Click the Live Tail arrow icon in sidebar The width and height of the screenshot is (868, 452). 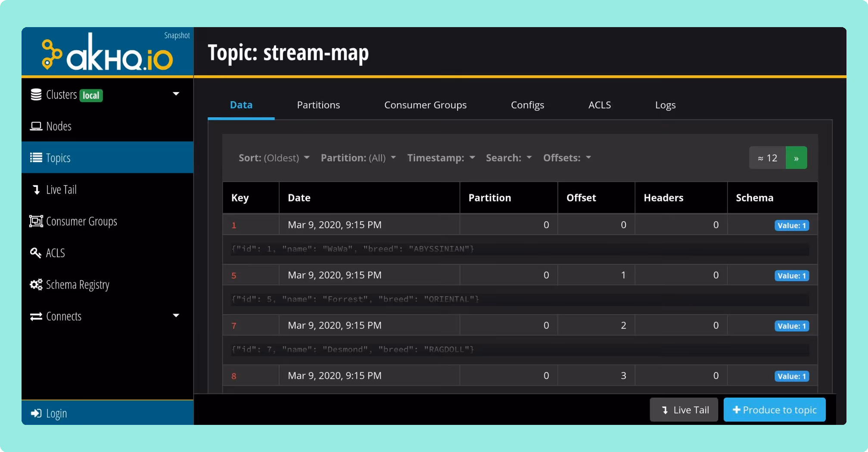pyautogui.click(x=37, y=189)
